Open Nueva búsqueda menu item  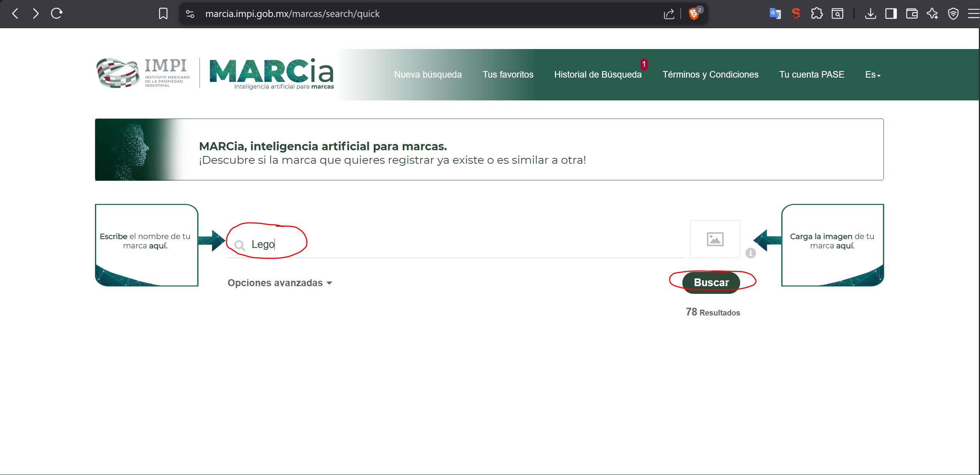point(428,75)
